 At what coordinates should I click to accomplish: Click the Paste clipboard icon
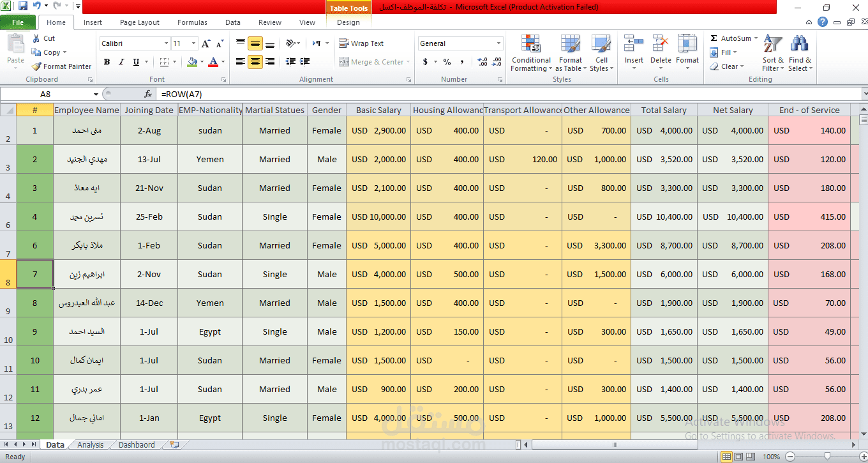pos(15,45)
